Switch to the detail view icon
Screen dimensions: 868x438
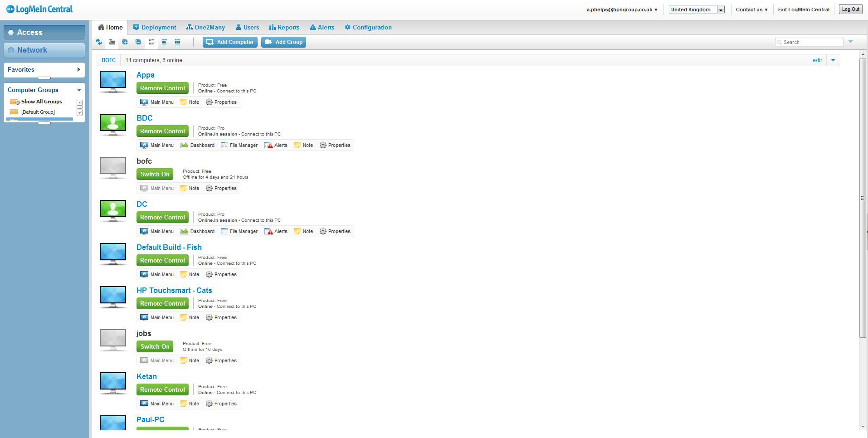click(151, 42)
